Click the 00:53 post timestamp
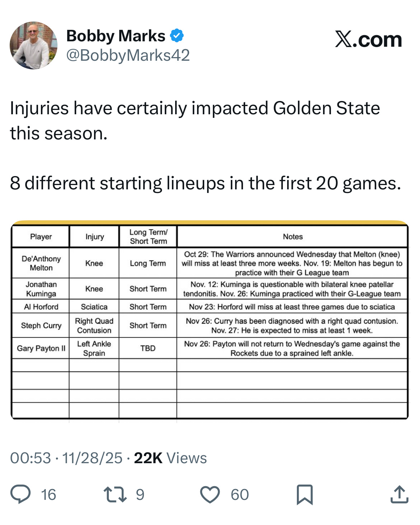The image size is (420, 525). click(x=31, y=458)
